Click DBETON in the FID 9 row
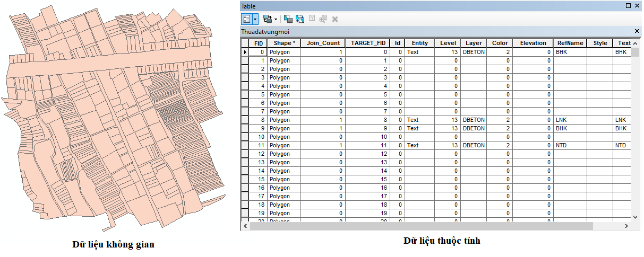Image resolution: width=644 pixels, height=257 pixels. [474, 128]
